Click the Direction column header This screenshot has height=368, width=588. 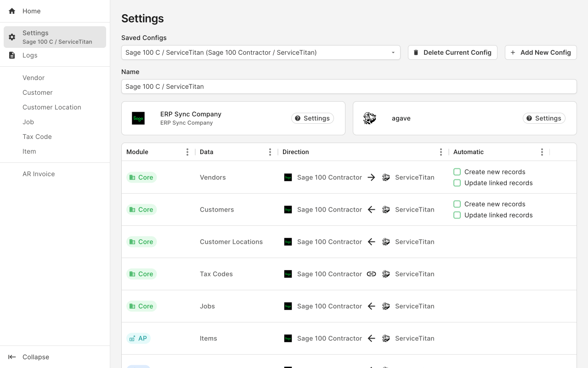coord(363,152)
